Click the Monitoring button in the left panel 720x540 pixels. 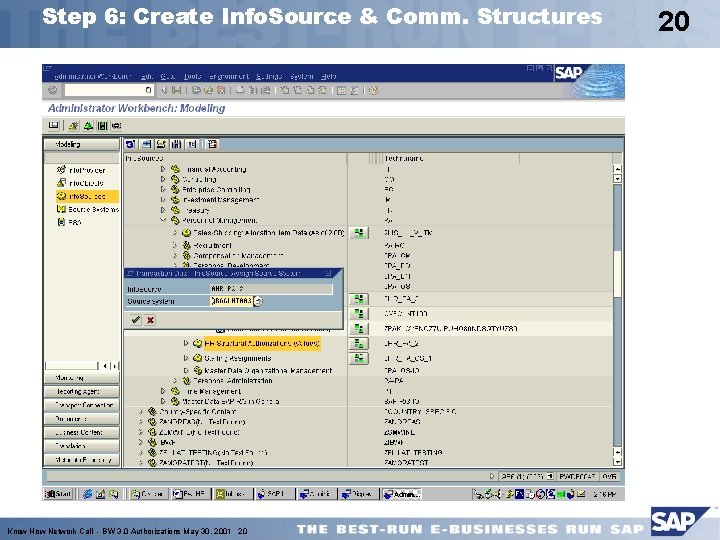point(81,378)
